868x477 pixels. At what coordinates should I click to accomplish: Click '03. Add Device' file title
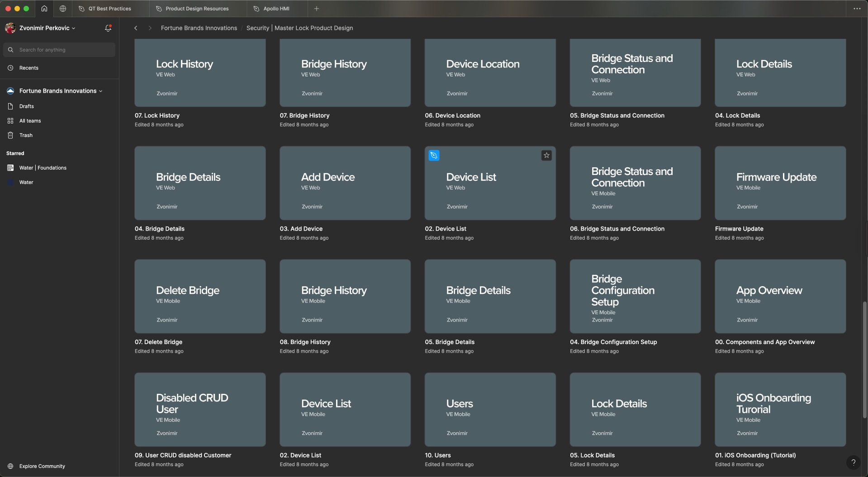click(x=301, y=229)
